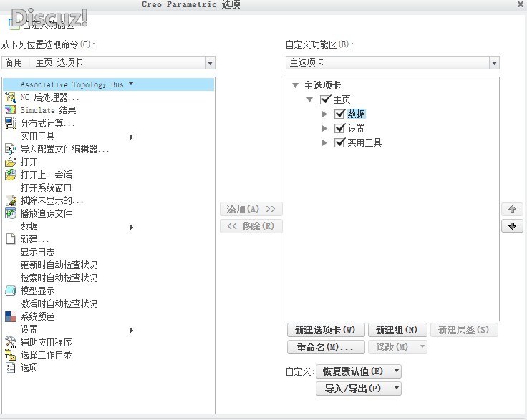The height and width of the screenshot is (420, 527).
Task: Click the 选择工作目录 icon
Action: point(11,355)
